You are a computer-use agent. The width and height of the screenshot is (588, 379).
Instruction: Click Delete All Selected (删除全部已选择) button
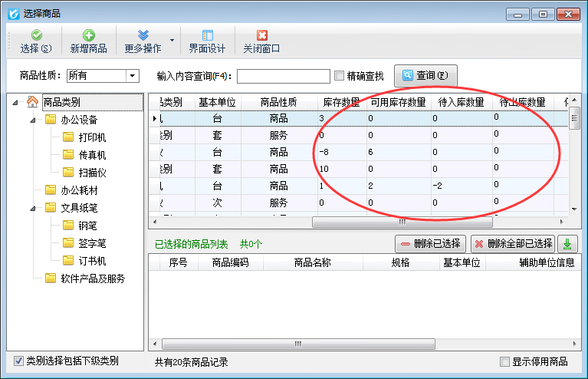pyautogui.click(x=513, y=244)
